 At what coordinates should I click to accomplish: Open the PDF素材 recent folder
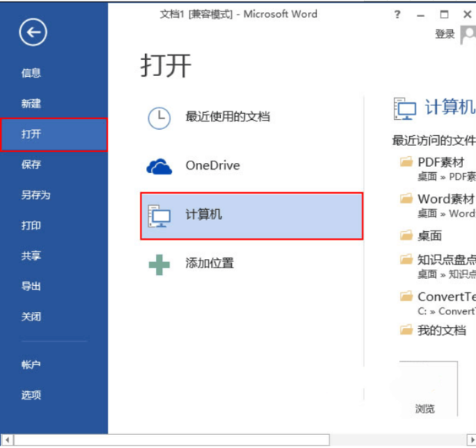click(441, 162)
